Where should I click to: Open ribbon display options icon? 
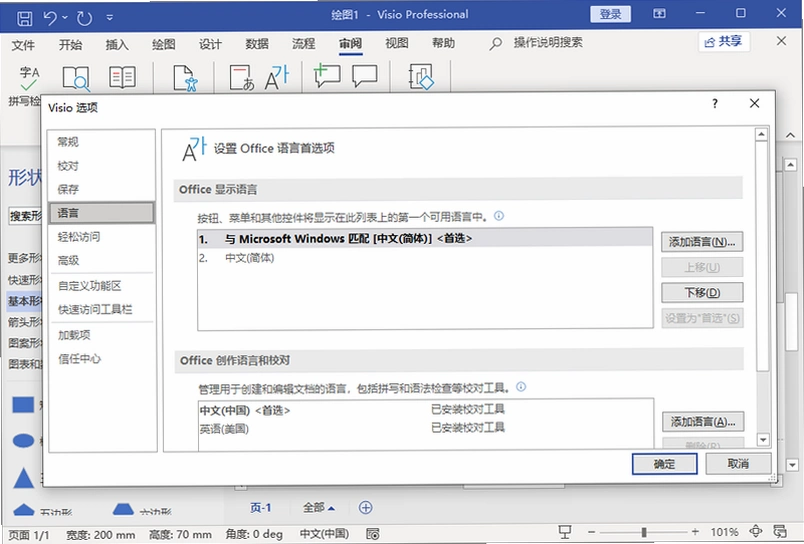[659, 14]
